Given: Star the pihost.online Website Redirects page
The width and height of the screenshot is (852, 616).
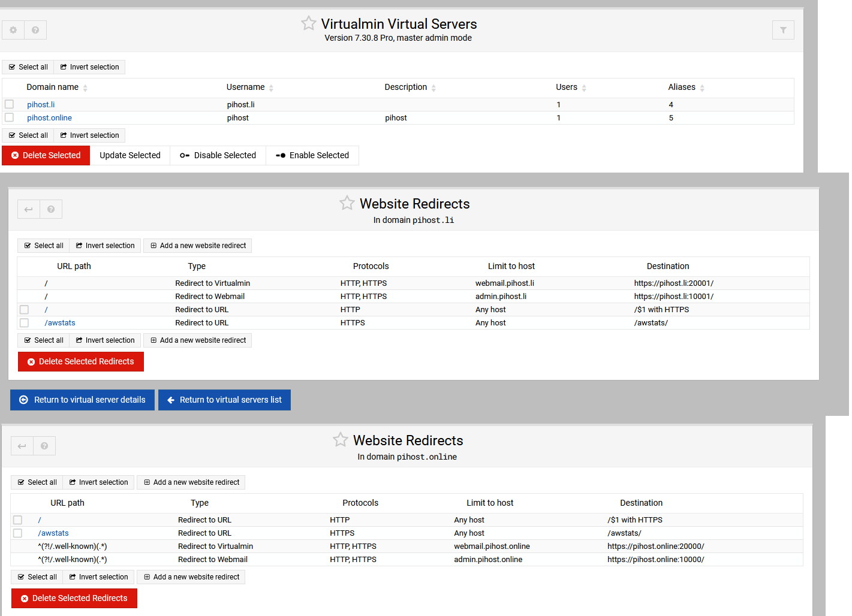Looking at the screenshot, I should click(341, 440).
